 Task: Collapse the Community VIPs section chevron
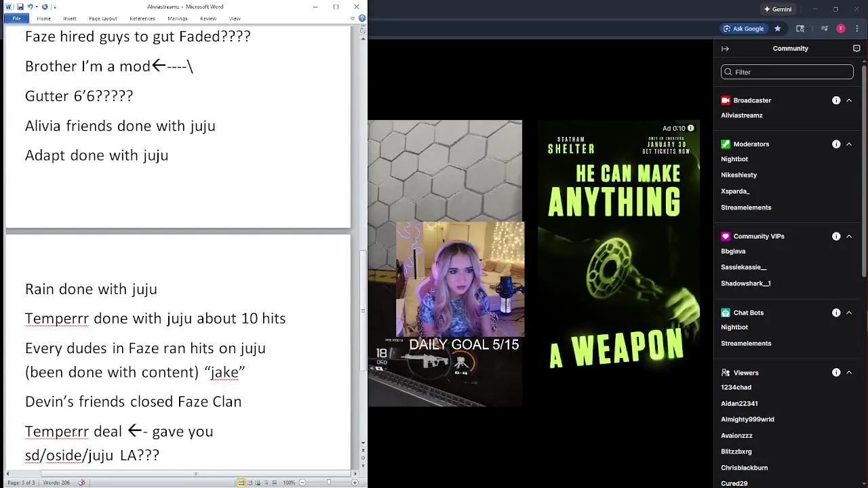849,237
